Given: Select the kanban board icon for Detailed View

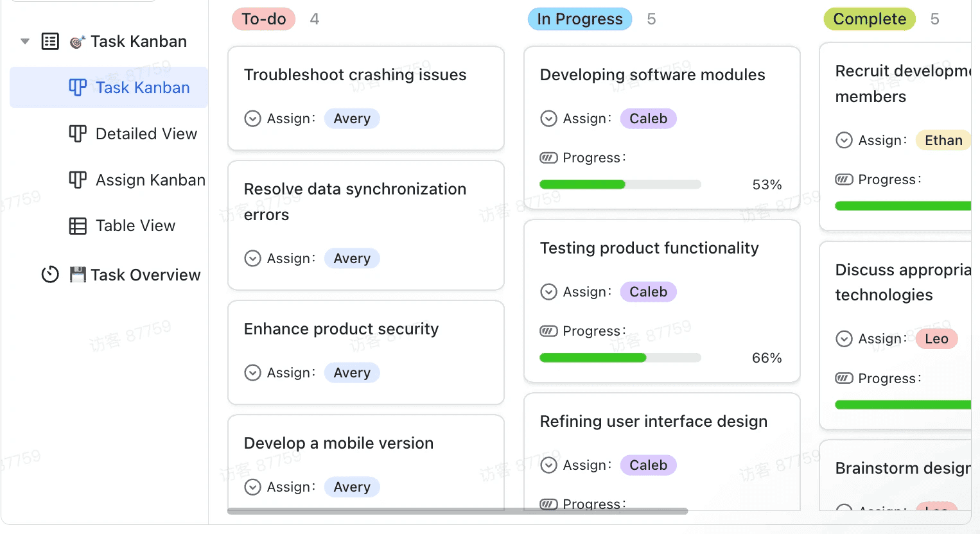Looking at the screenshot, I should tap(76, 133).
